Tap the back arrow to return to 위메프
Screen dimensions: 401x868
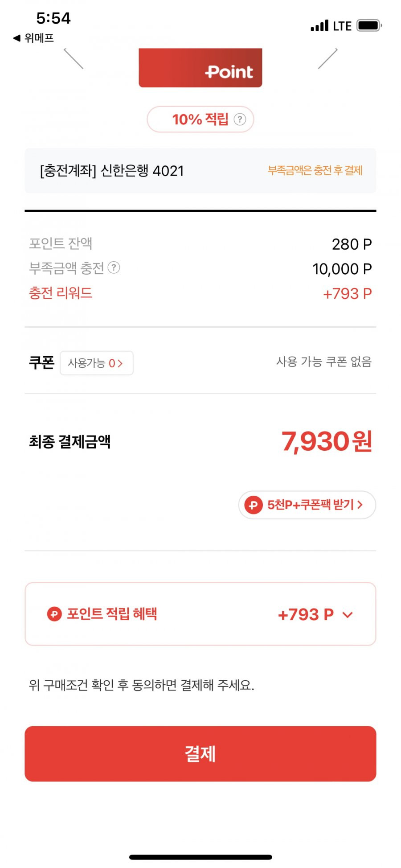[17, 38]
